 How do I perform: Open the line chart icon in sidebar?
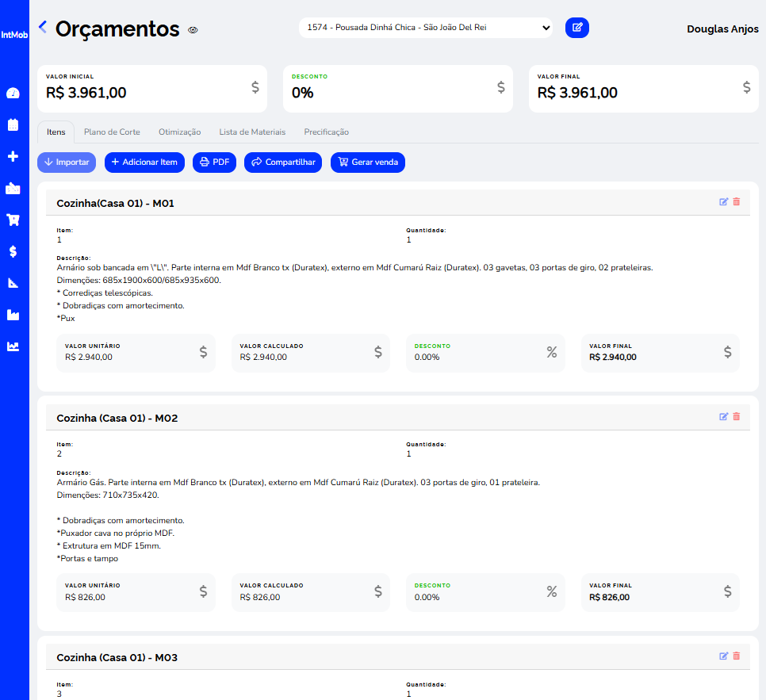click(x=13, y=346)
